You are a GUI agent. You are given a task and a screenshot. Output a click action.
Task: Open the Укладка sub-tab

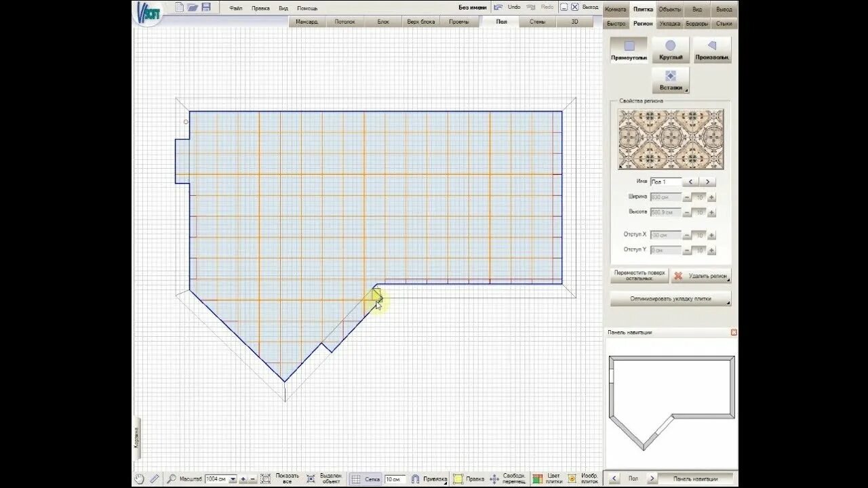coord(670,24)
